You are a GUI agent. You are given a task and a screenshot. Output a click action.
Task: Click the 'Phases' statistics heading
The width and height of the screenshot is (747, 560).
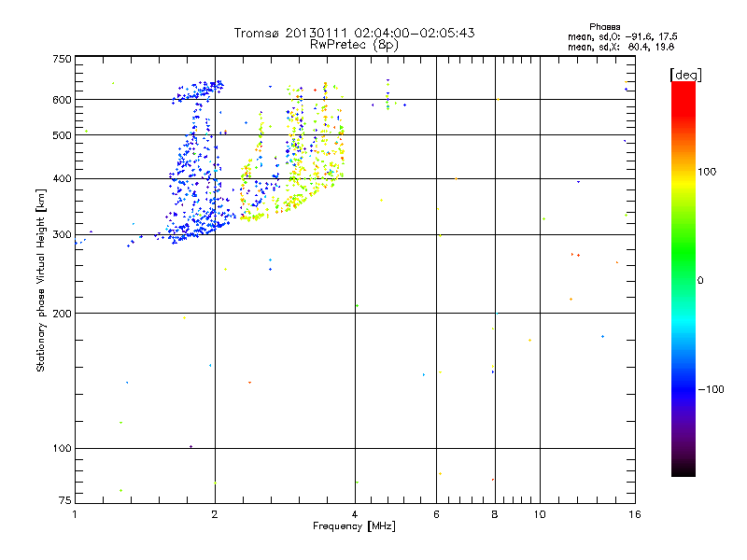pos(604,27)
